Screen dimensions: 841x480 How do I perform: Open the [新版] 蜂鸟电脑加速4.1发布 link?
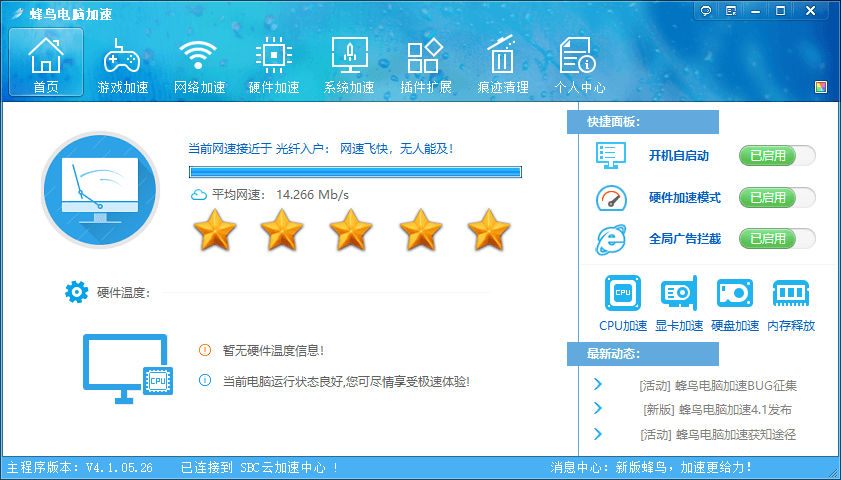tap(717, 409)
